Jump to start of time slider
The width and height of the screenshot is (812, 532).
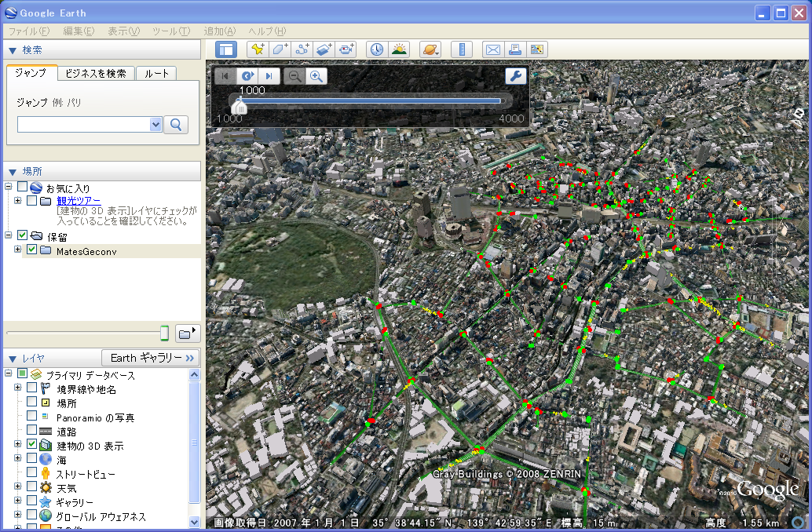click(x=225, y=76)
